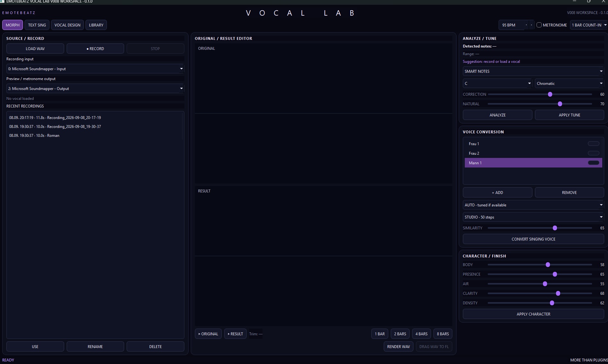Open the AUTO · tuned if available dropdown

(x=533, y=205)
